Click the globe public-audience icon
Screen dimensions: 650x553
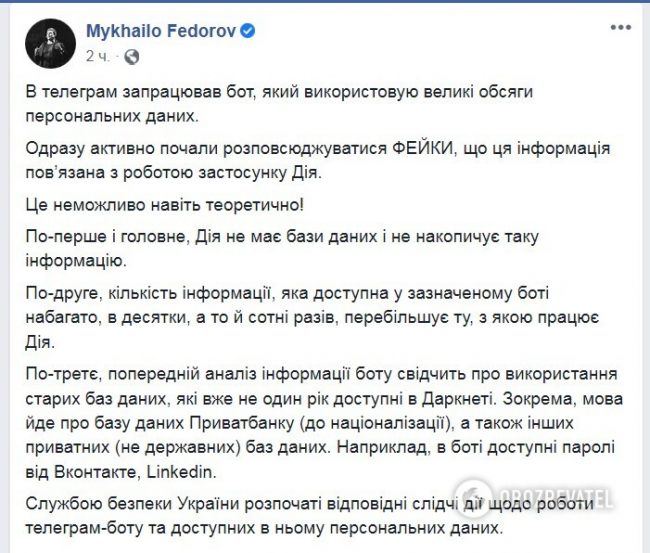(131, 55)
